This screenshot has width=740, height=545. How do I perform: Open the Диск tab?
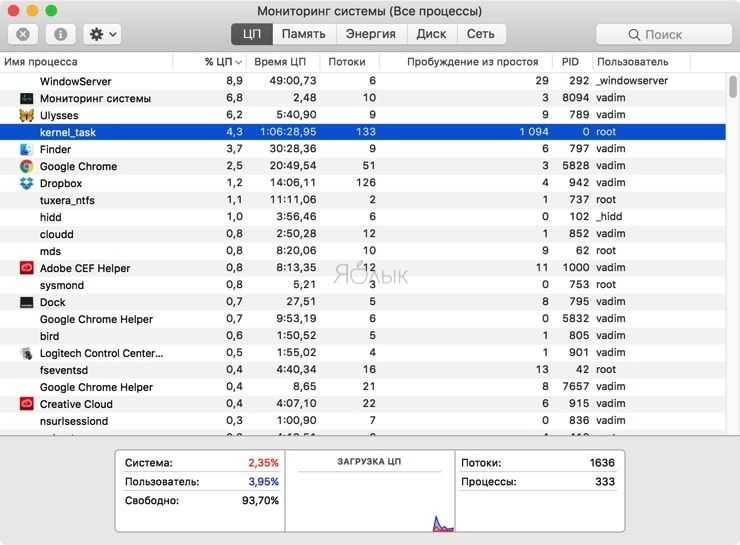tap(431, 34)
